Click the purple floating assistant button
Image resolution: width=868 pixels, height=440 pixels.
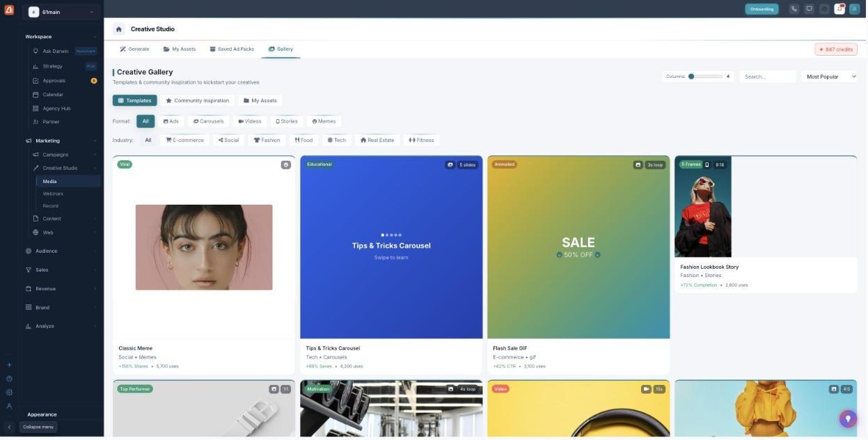tap(848, 418)
